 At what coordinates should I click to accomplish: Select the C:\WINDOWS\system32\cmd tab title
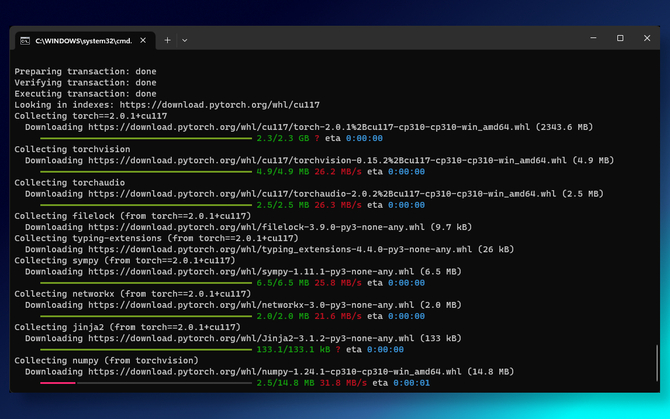[84, 41]
